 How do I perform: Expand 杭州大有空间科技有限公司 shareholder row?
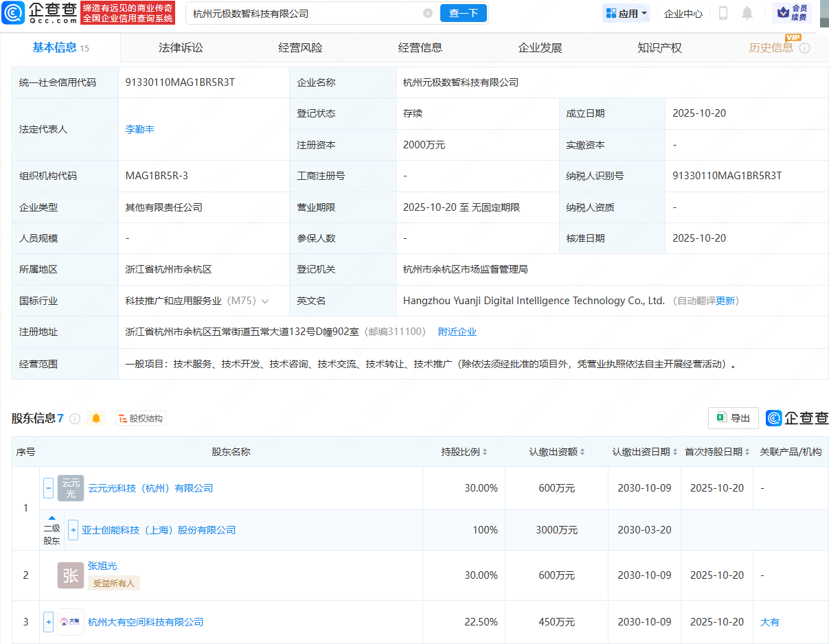[x=48, y=621]
